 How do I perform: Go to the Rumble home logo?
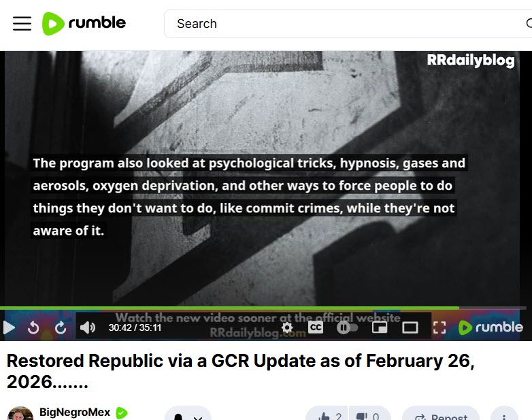[x=84, y=23]
